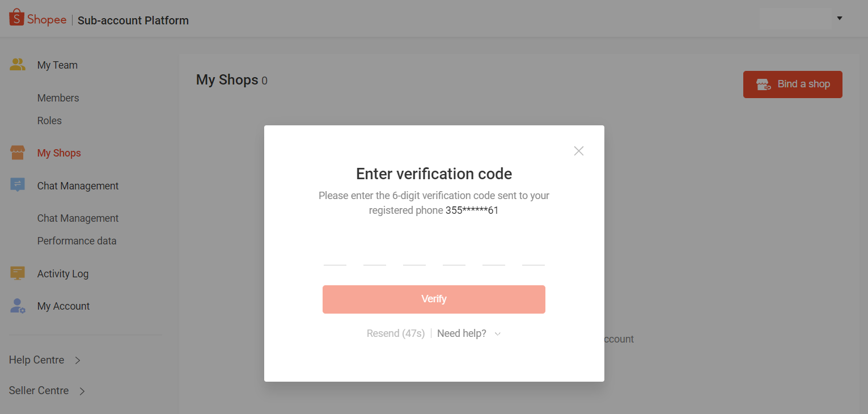The image size is (868, 414).
Task: Select the My Team people icon
Action: click(18, 64)
